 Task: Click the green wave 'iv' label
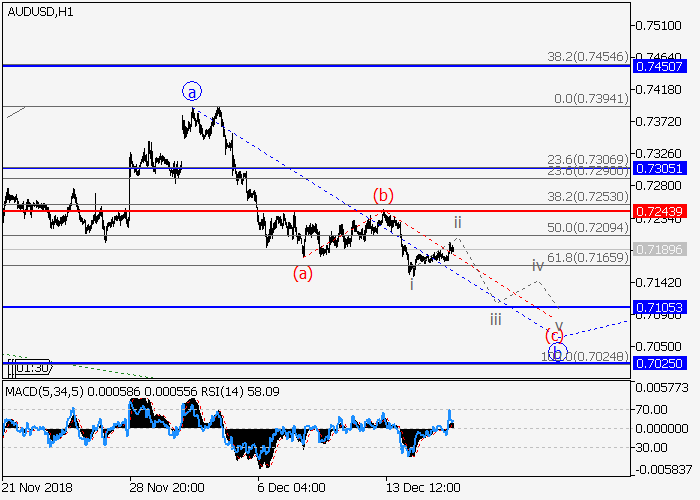[537, 265]
